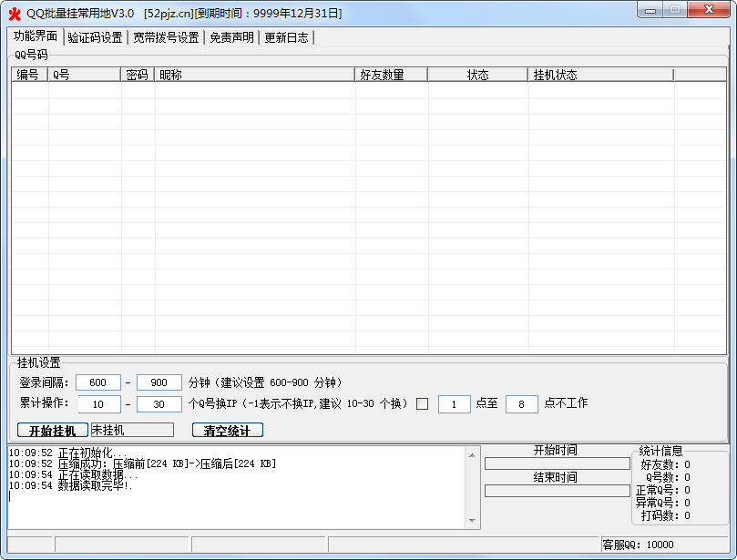
Task: Enable the 点不工作 time range checkbox
Action: pyautogui.click(x=422, y=404)
